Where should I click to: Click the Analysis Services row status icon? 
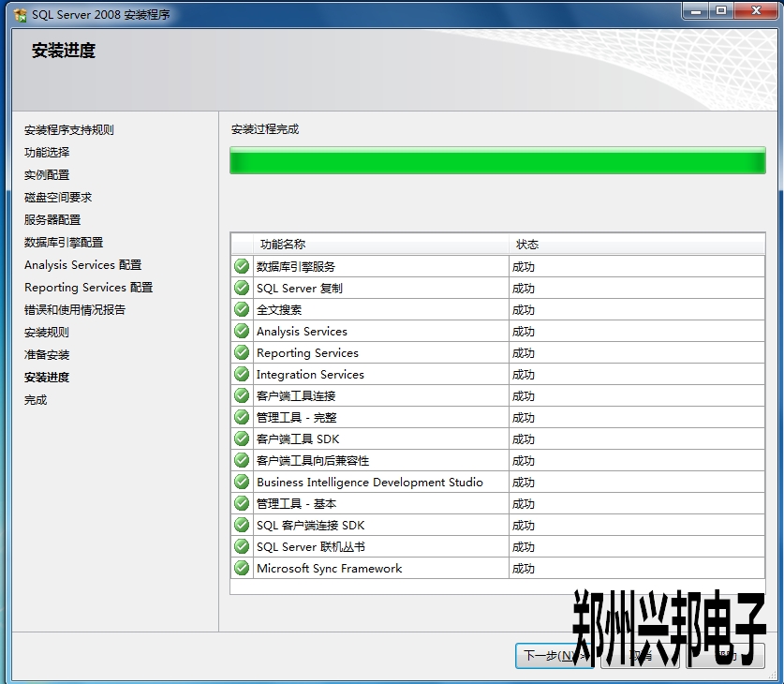[x=242, y=331]
